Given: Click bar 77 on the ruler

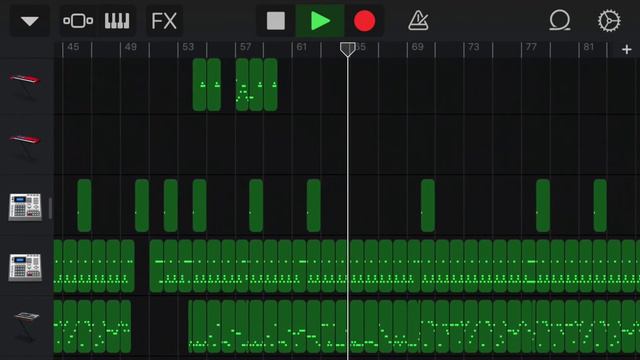Looking at the screenshot, I should click(531, 47).
